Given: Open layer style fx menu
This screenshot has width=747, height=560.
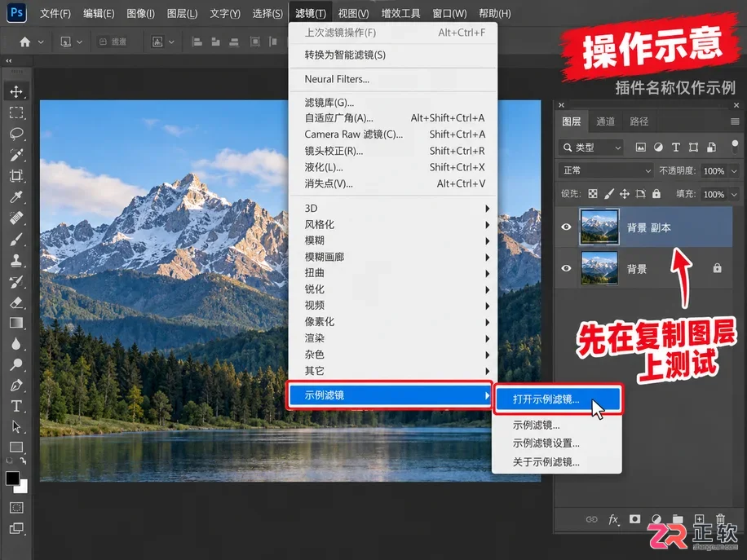Looking at the screenshot, I should [x=613, y=519].
